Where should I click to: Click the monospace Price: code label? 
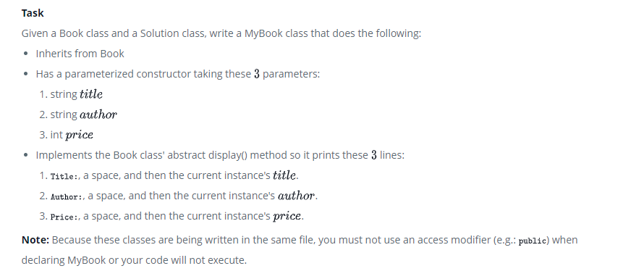[x=64, y=217]
